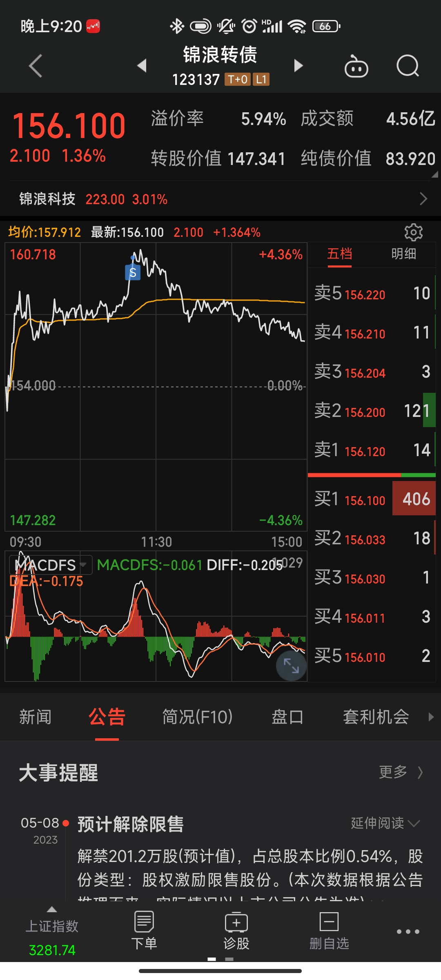Select 卖3 156.204 order row

coord(372,372)
